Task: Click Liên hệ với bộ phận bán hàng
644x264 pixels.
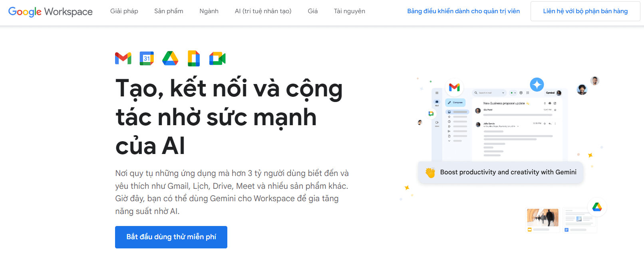Action: (x=585, y=11)
